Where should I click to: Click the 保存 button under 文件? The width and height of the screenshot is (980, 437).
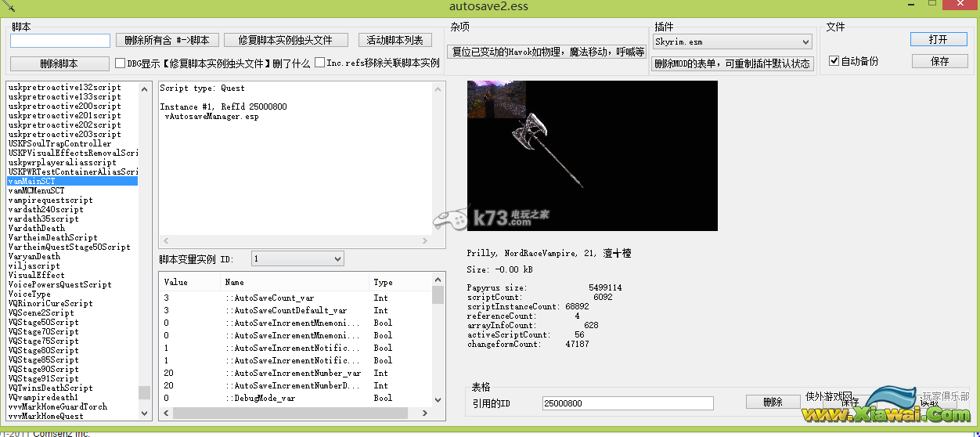(939, 61)
